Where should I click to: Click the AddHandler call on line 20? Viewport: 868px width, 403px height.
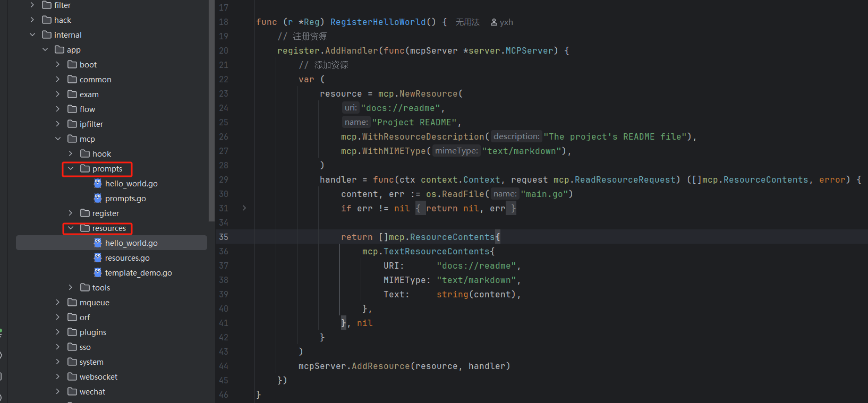352,50
